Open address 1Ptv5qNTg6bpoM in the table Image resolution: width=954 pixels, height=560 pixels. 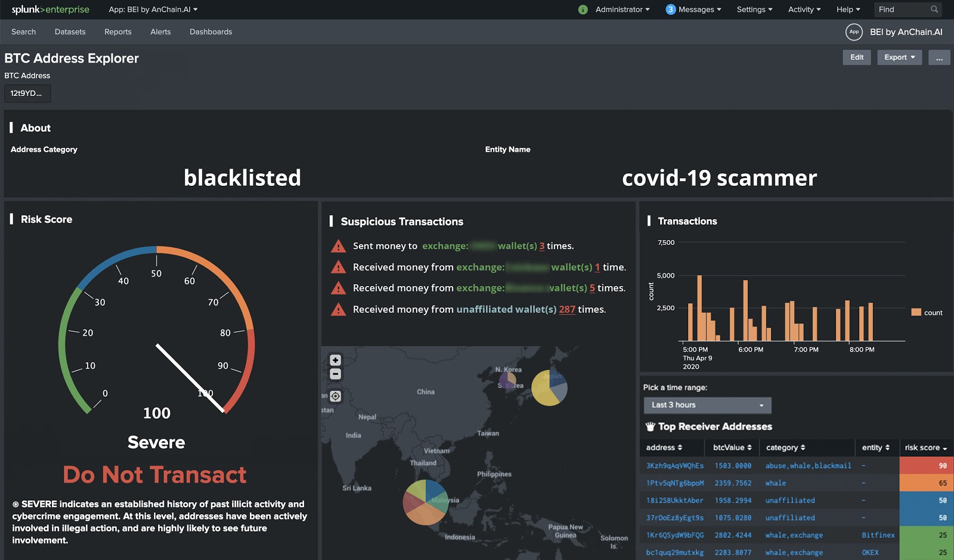click(x=675, y=483)
